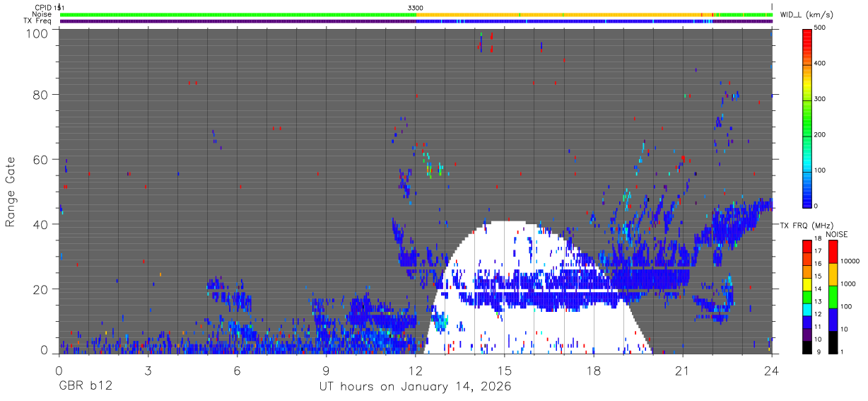Viewport: 868px width, 401px height.
Task: Click the black 9-10 MHz TX FRQ segment
Action: click(807, 347)
